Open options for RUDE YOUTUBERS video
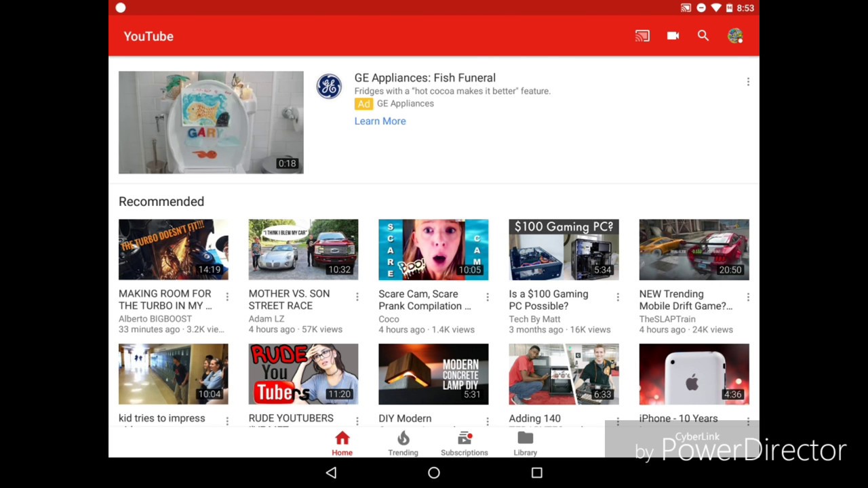 click(357, 421)
